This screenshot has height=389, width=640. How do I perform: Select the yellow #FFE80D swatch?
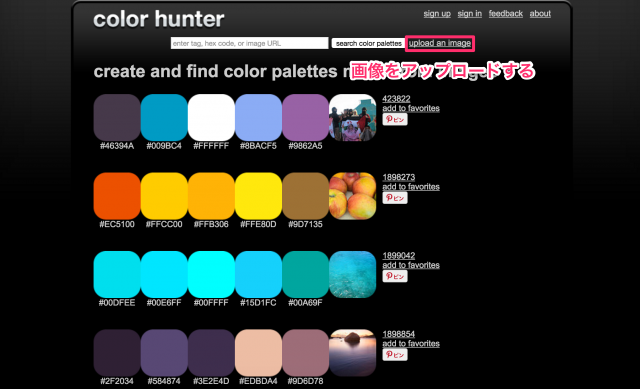click(258, 196)
